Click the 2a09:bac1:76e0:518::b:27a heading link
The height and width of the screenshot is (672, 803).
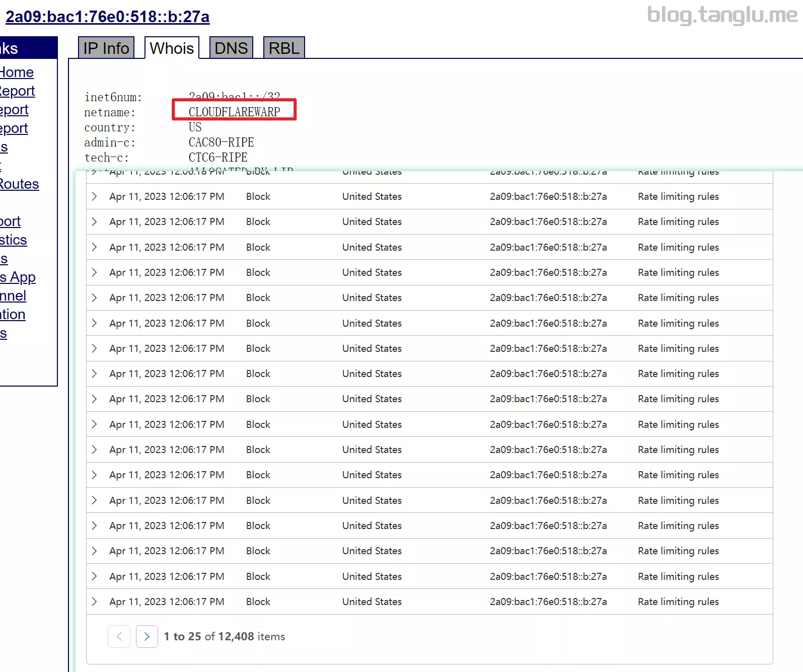(x=108, y=17)
